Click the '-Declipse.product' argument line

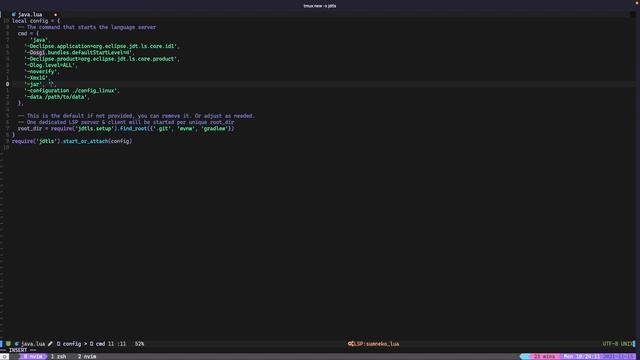(102, 59)
